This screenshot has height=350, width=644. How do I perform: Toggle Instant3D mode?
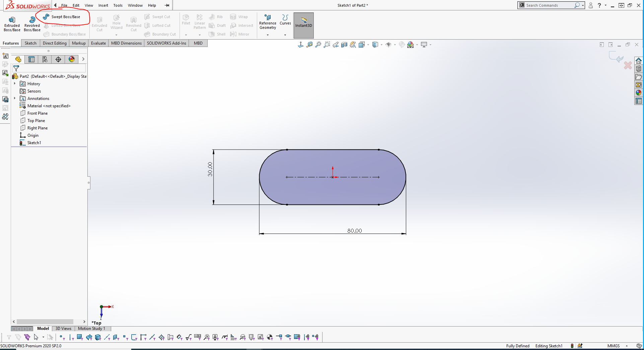304,25
